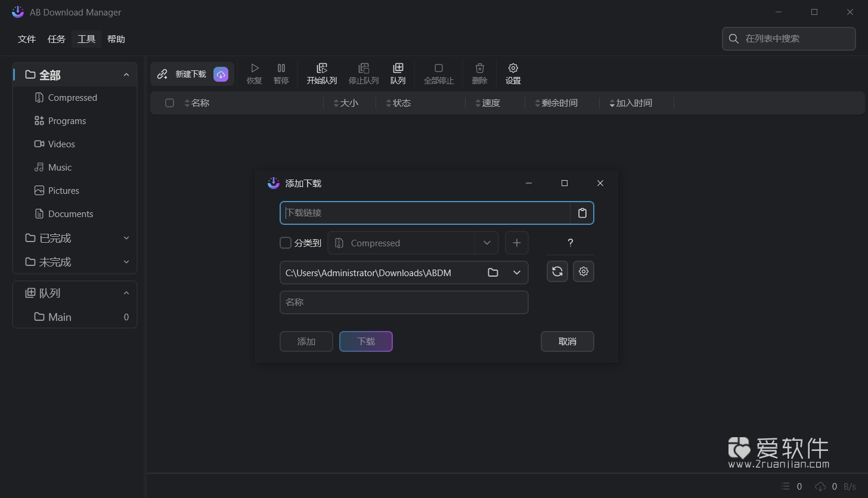Open the 文件 menu
This screenshot has width=868, height=498.
pos(27,39)
